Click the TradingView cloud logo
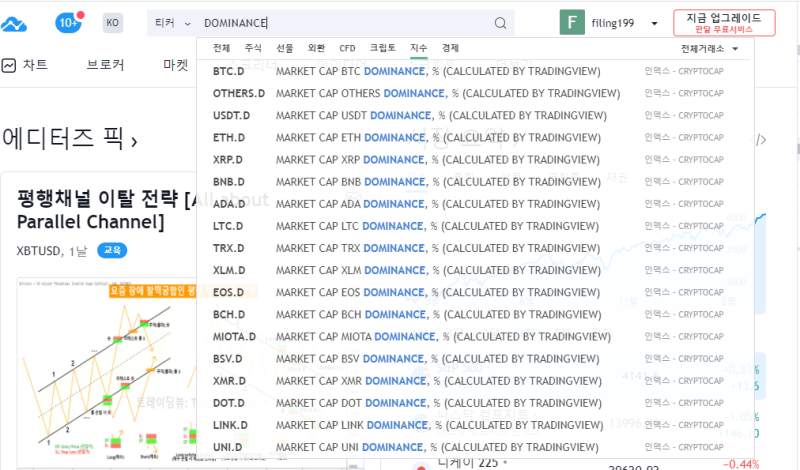The height and width of the screenshot is (470, 800). click(x=14, y=24)
